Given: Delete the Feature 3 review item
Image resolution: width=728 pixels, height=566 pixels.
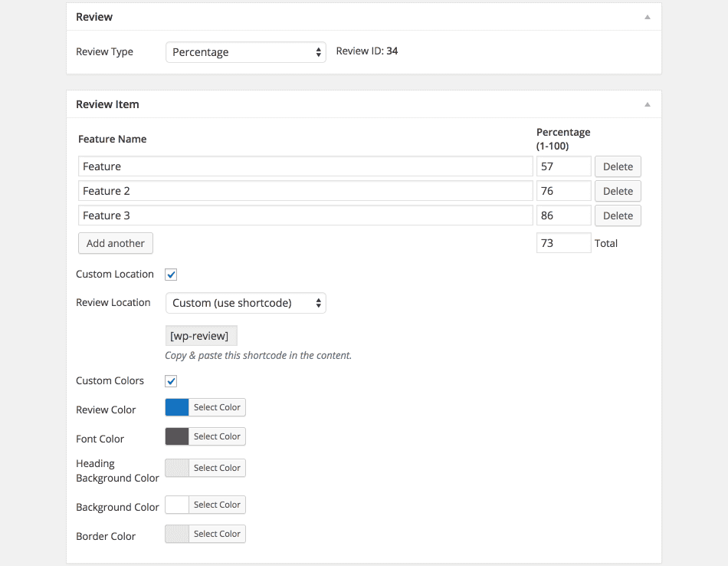Looking at the screenshot, I should 618,216.
